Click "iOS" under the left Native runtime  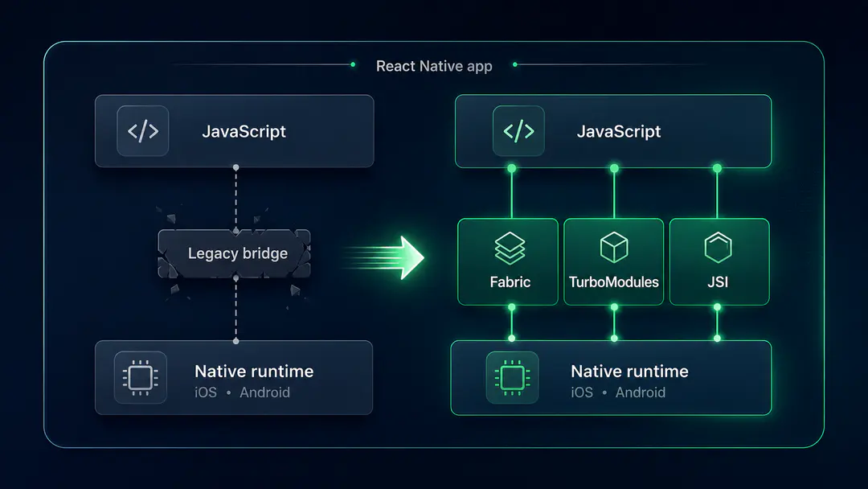[x=206, y=392]
